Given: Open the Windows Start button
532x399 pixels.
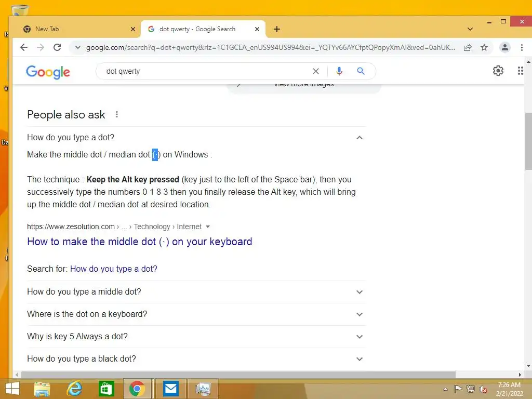Looking at the screenshot, I should tap(12, 389).
